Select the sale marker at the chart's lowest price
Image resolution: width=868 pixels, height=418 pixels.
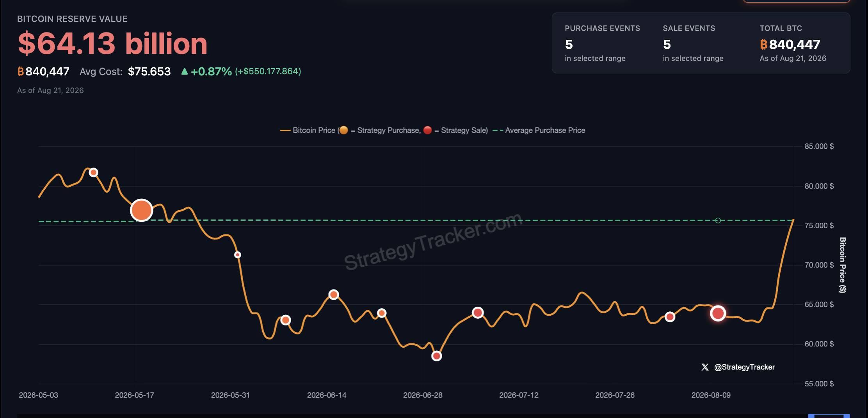(437, 356)
